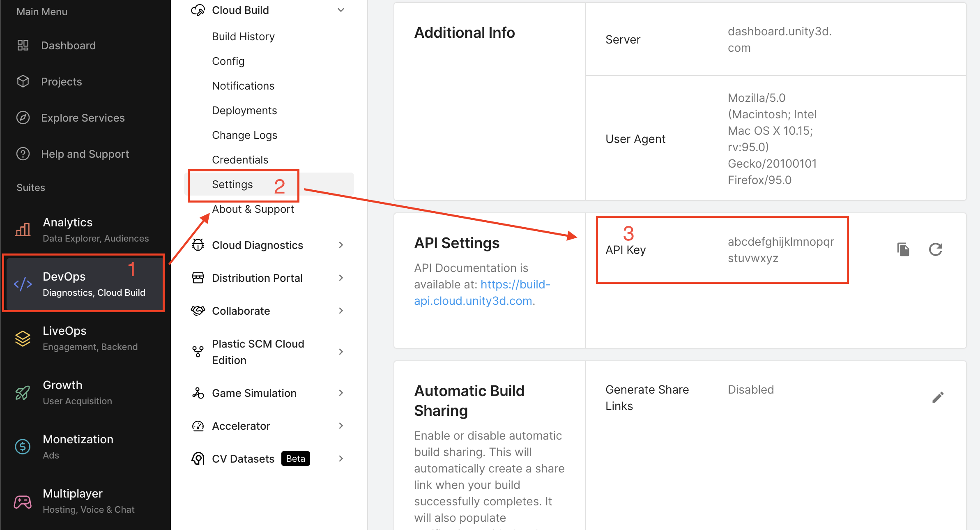Expand the Game Simulation section

click(x=341, y=393)
